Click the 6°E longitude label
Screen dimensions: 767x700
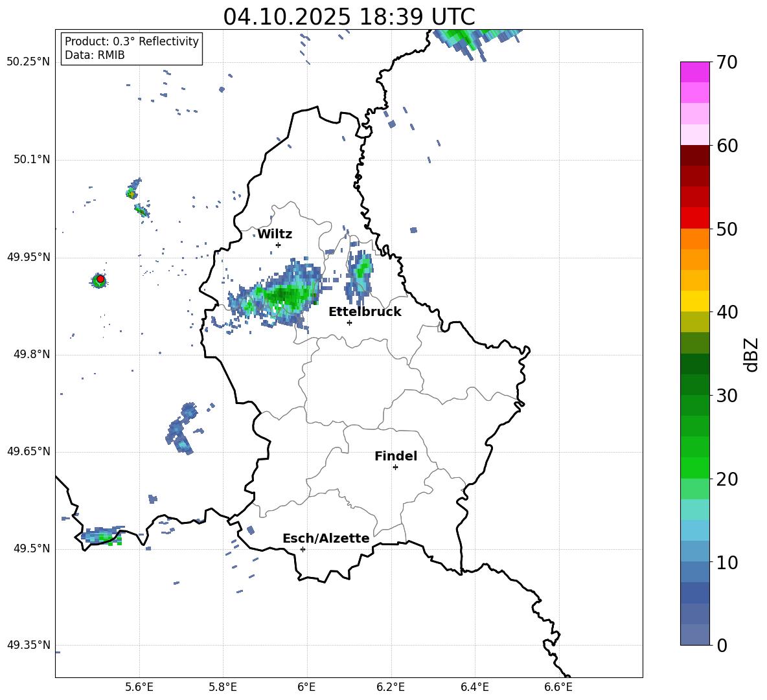click(x=306, y=687)
